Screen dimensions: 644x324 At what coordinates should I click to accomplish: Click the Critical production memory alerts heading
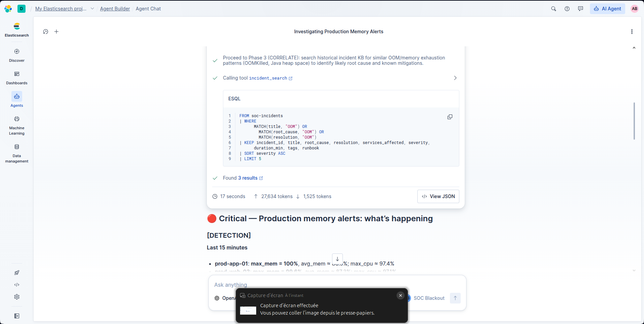click(x=320, y=219)
